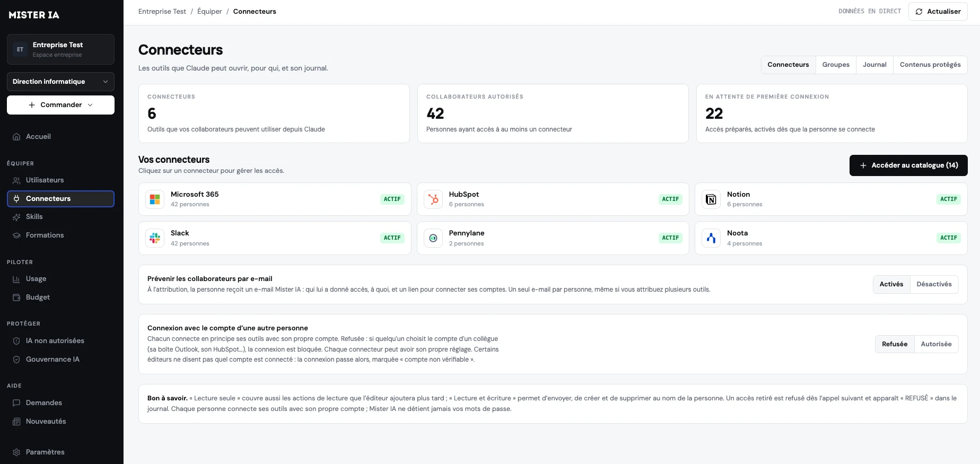Switch to the Journal tab

pos(874,65)
